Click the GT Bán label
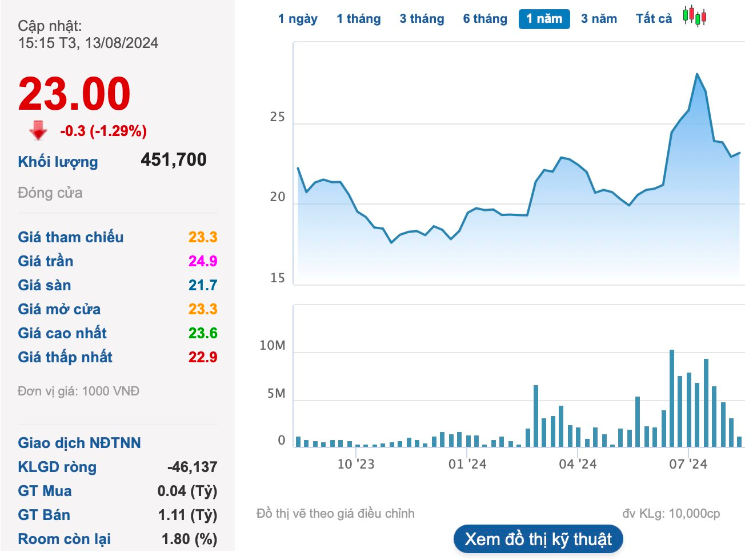Screen dimensions: 753x560 click(x=44, y=515)
